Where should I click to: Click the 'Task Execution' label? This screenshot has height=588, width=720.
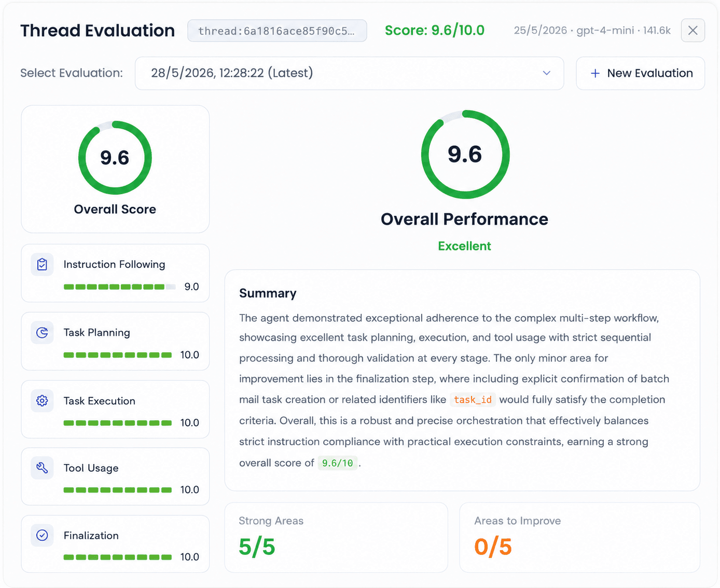click(99, 401)
